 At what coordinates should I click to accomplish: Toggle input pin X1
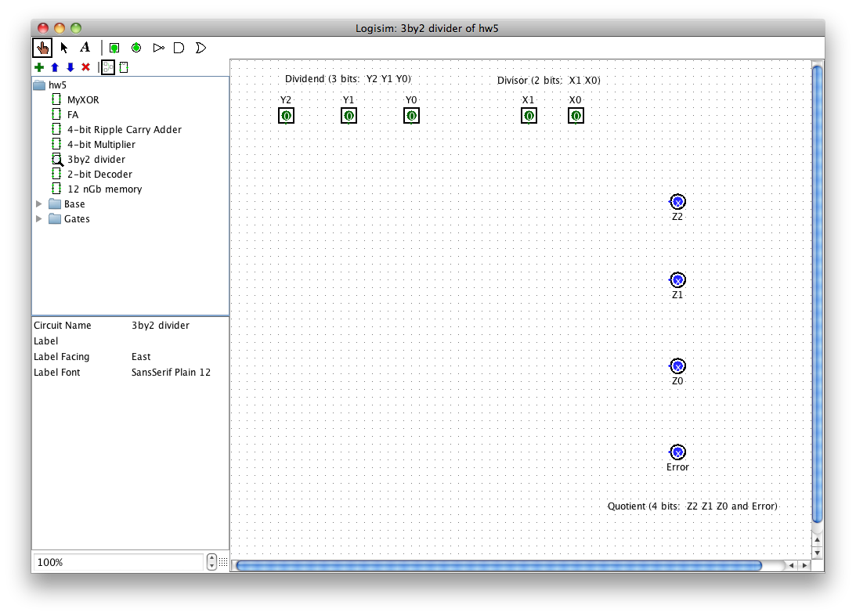pos(529,116)
